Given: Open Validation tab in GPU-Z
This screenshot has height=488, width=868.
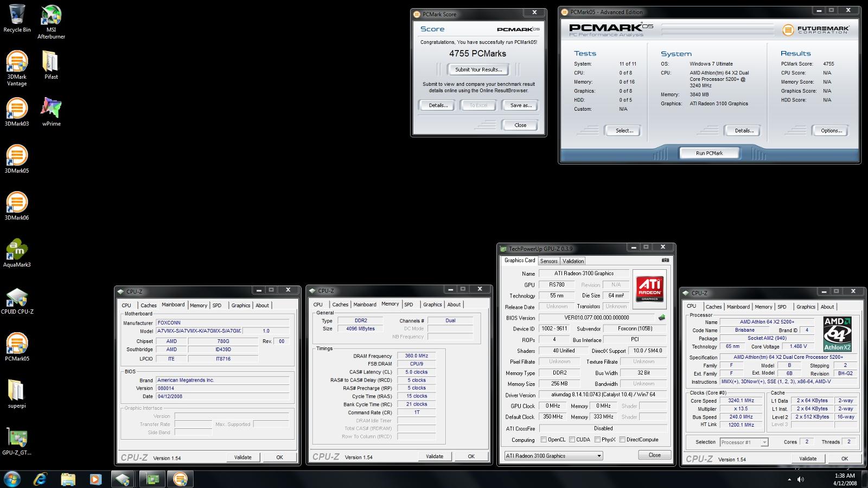Looking at the screenshot, I should coord(573,261).
